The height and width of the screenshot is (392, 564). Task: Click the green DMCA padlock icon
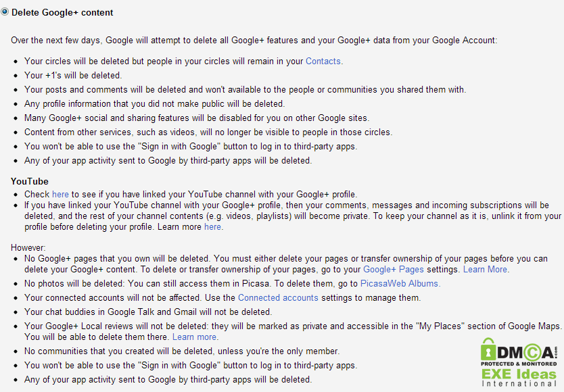point(488,351)
